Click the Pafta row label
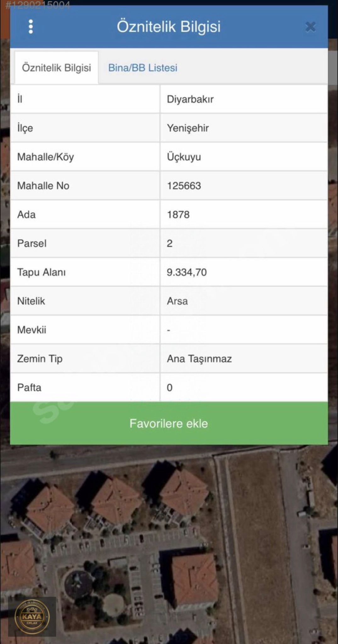 [29, 388]
